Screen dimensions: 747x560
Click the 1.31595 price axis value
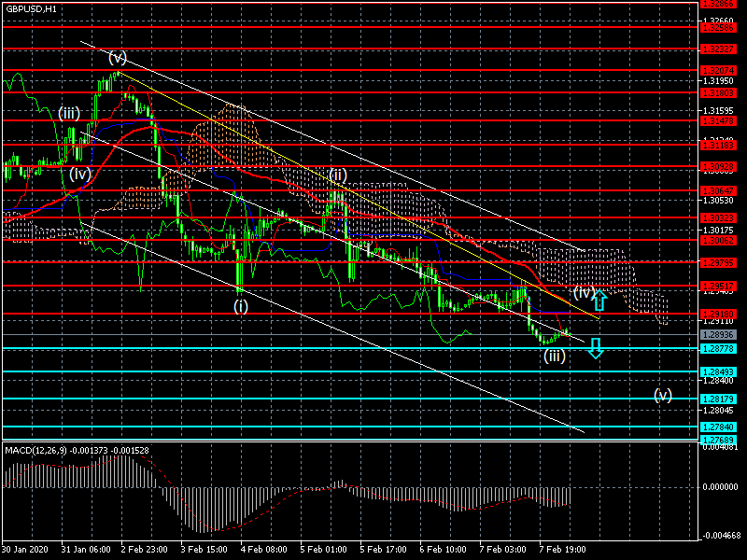coord(718,110)
